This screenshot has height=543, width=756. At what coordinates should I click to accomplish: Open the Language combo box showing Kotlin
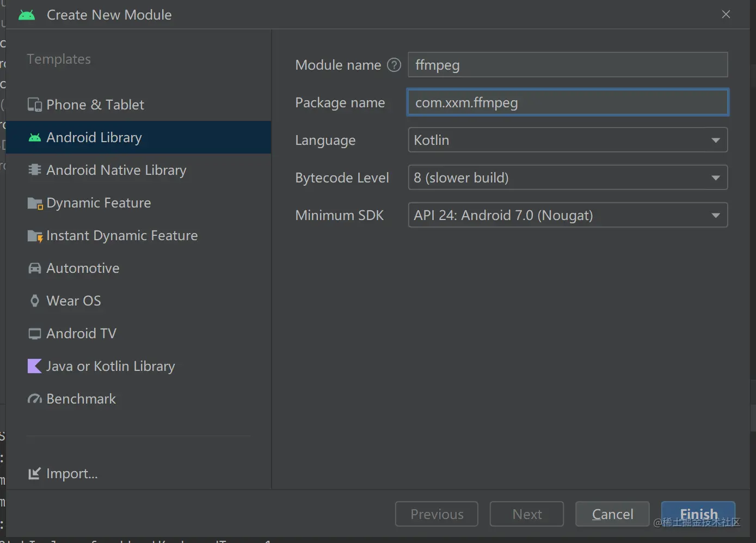[568, 140]
